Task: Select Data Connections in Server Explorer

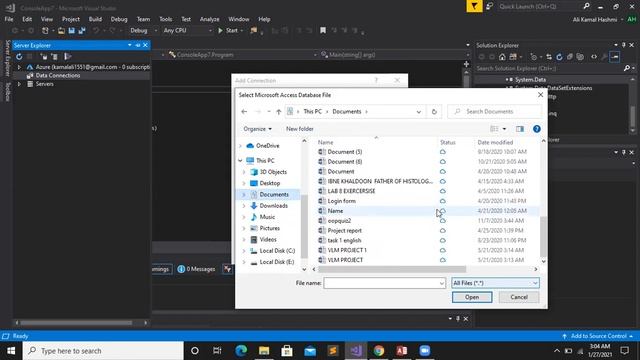Action: (x=58, y=76)
